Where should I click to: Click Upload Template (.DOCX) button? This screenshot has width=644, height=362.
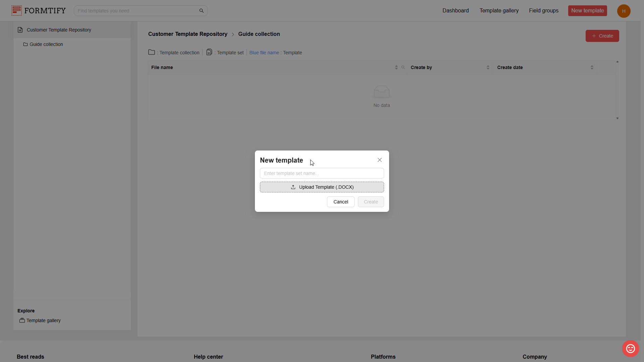click(x=322, y=187)
